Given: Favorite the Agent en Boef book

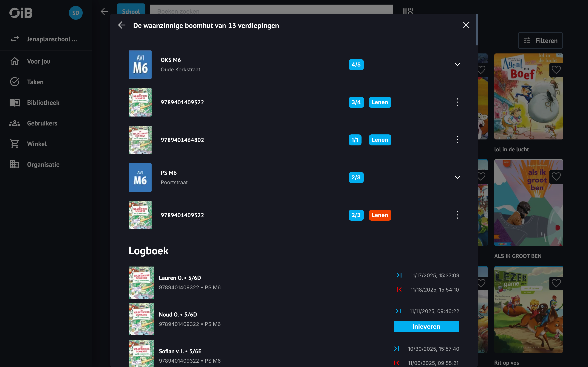Looking at the screenshot, I should (x=556, y=70).
